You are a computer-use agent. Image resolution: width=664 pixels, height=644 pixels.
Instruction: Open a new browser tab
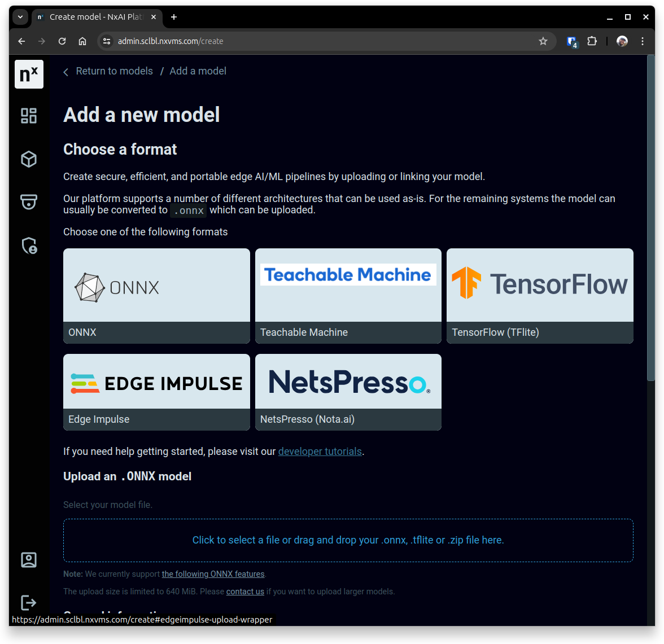[x=174, y=17]
